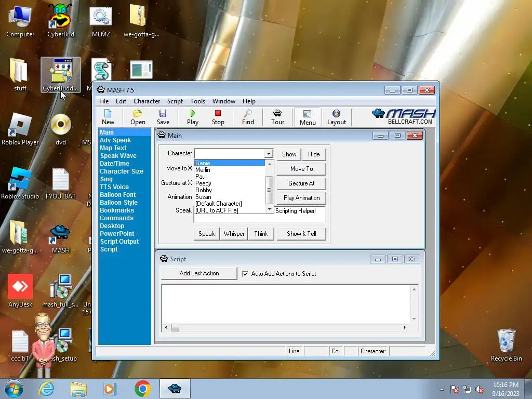Image resolution: width=532 pixels, height=399 pixels.
Task: Click the Move To button
Action: pos(302,169)
